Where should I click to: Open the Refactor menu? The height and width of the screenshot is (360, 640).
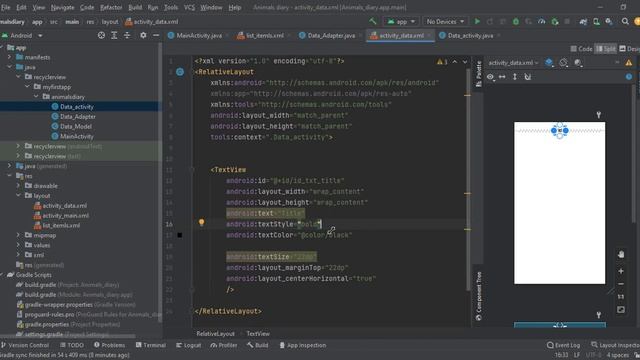[x=111, y=7]
